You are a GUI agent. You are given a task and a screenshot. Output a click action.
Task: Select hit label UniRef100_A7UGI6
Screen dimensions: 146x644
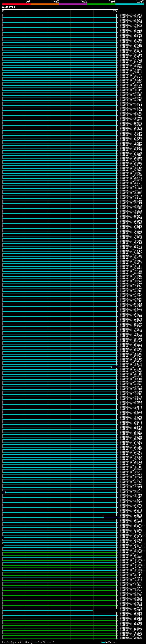131,480
